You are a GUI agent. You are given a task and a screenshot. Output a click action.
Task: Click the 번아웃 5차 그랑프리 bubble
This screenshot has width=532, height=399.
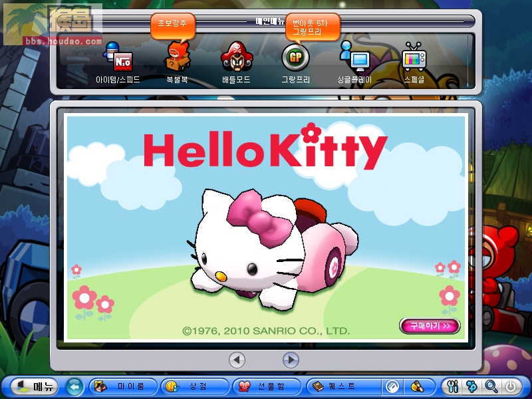tap(313, 27)
